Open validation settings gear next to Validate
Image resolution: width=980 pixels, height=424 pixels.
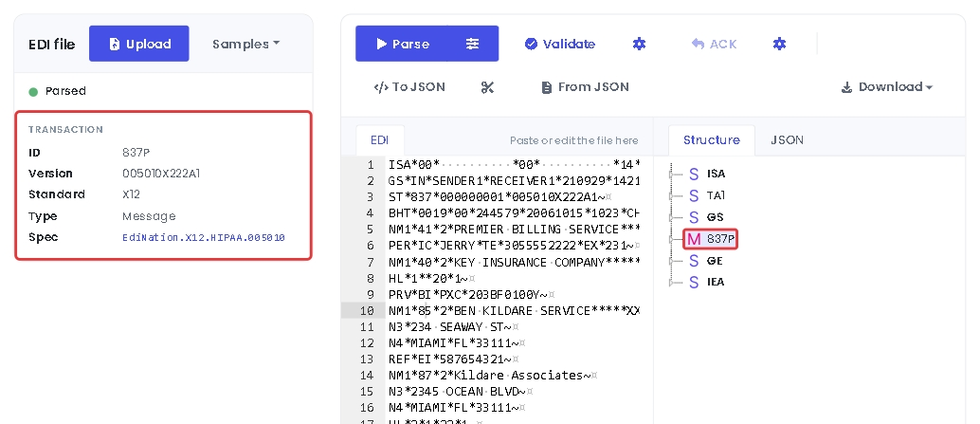pyautogui.click(x=639, y=44)
